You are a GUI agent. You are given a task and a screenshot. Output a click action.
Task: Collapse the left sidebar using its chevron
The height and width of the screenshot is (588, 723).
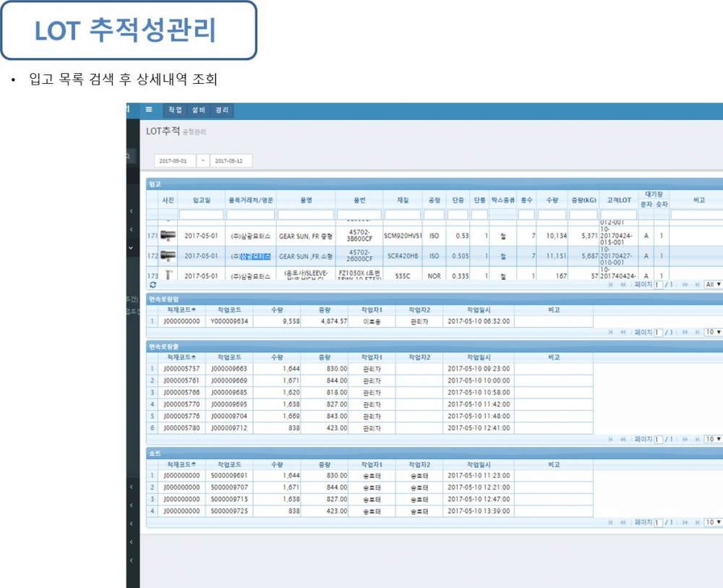[131, 212]
